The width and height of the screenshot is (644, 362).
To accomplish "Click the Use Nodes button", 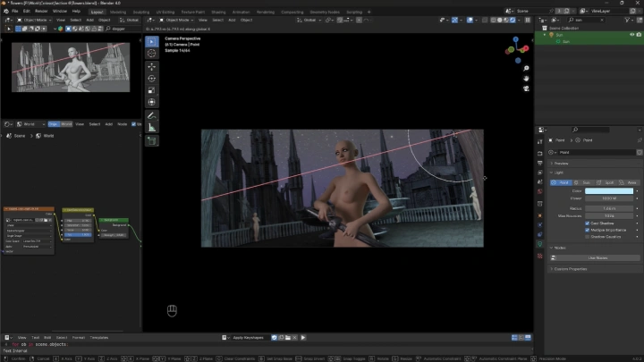I will (595, 258).
